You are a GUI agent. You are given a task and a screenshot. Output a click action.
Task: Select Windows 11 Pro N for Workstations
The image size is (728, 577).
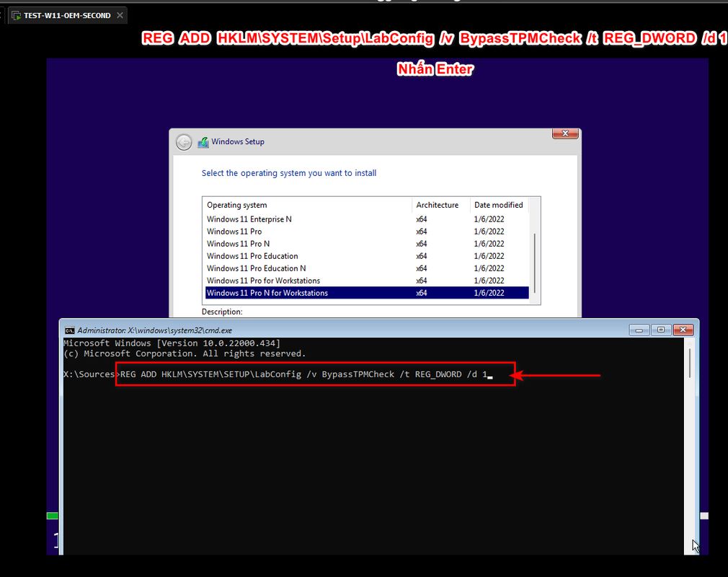[367, 293]
